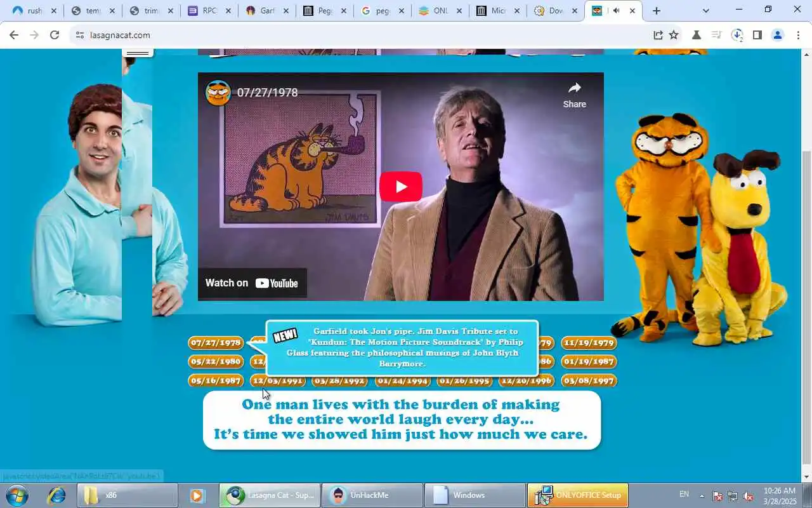Open the network icon in system tray
Image resolution: width=812 pixels, height=508 pixels.
(733, 496)
